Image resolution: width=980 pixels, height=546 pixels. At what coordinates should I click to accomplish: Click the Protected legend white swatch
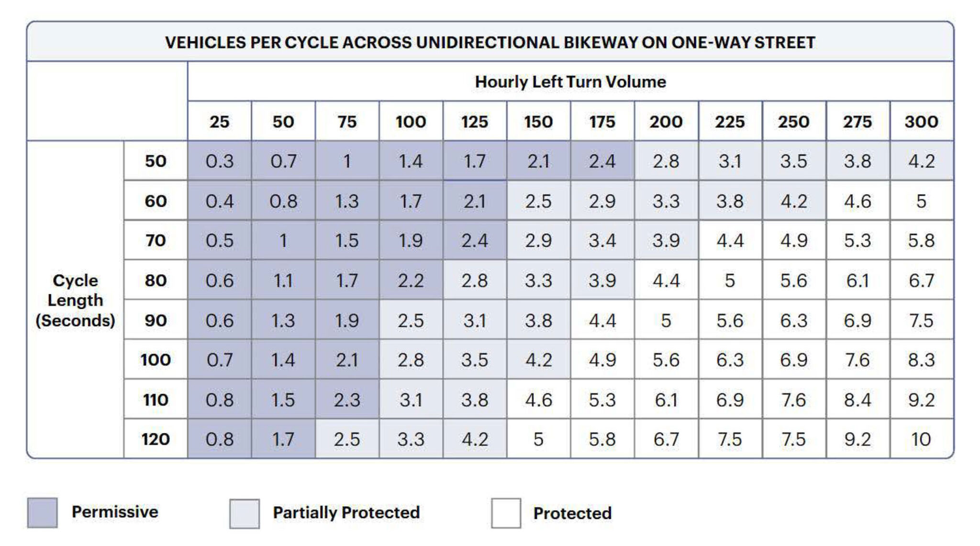pyautogui.click(x=506, y=513)
